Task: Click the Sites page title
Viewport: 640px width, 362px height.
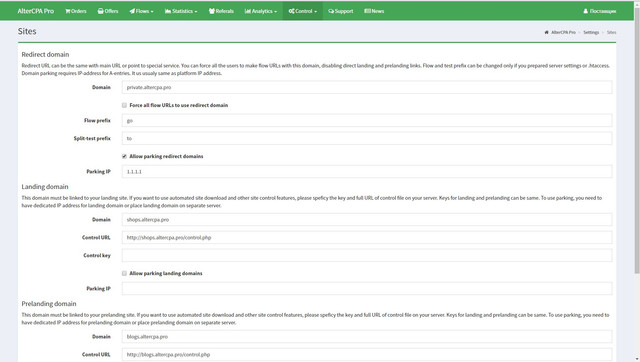Action: (x=27, y=31)
